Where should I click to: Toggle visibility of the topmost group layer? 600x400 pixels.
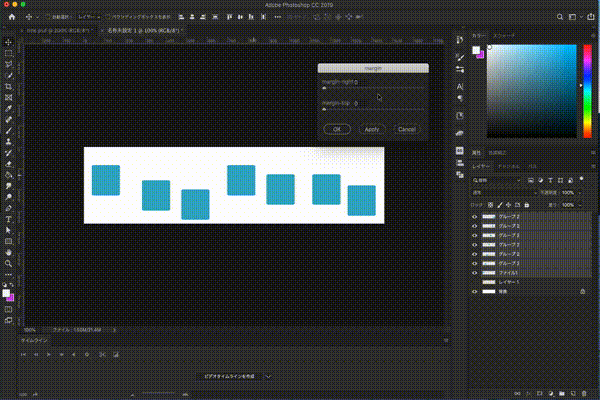coord(475,215)
